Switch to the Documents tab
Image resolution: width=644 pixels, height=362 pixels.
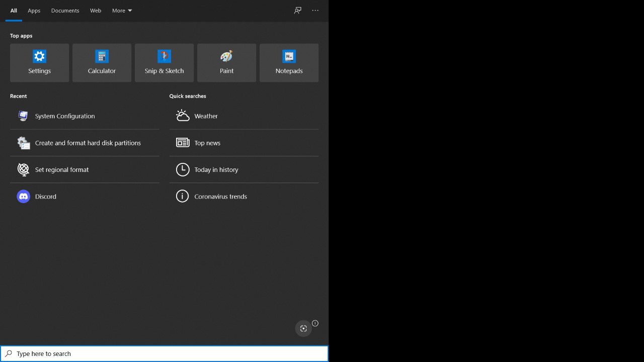click(65, 11)
